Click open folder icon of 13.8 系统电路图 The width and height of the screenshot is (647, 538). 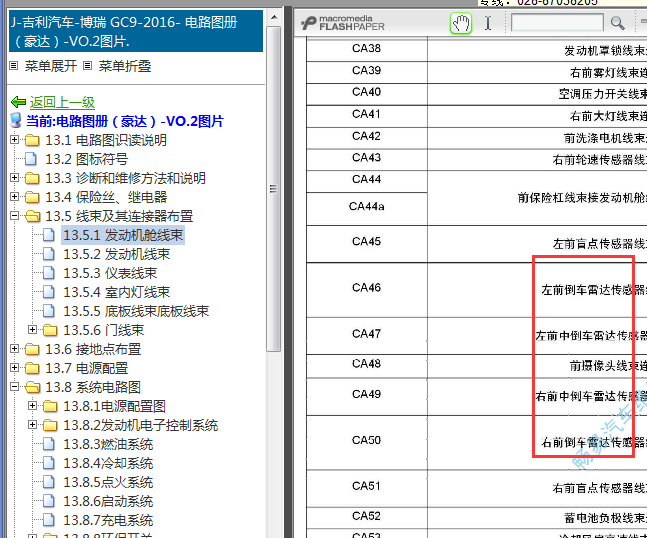coord(32,387)
